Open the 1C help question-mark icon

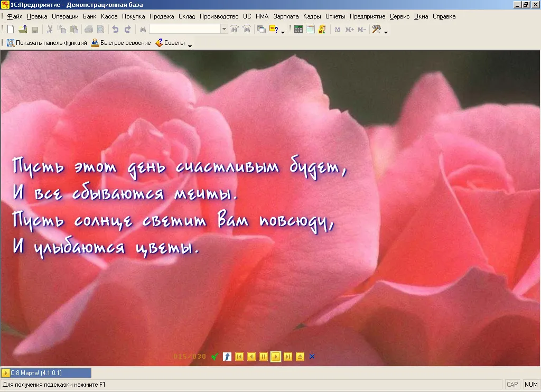pos(274,30)
